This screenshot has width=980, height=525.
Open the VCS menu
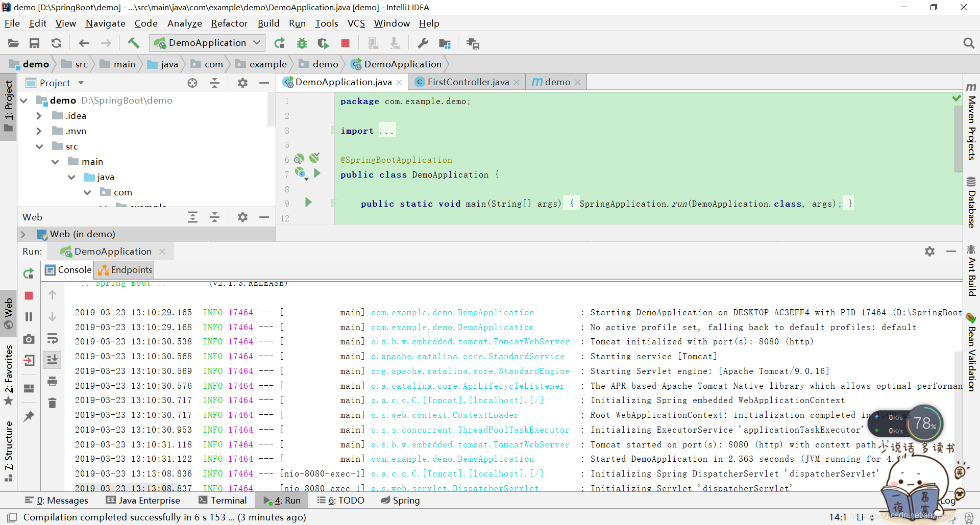click(356, 23)
